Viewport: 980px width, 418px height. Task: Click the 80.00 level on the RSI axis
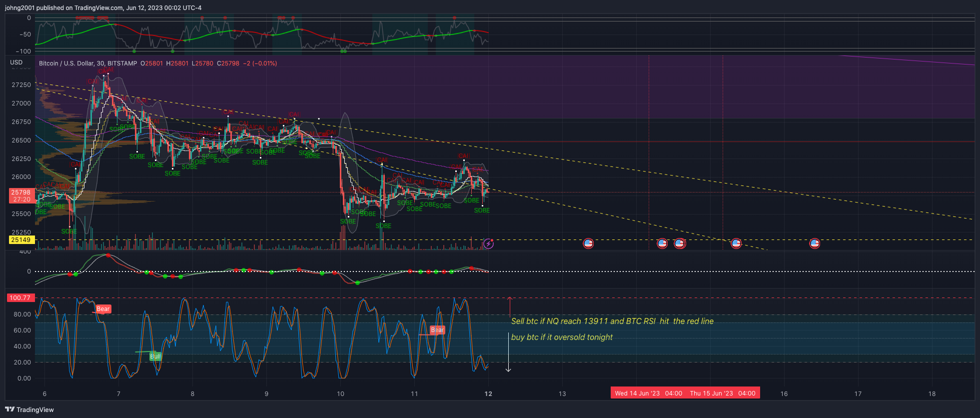(22, 314)
